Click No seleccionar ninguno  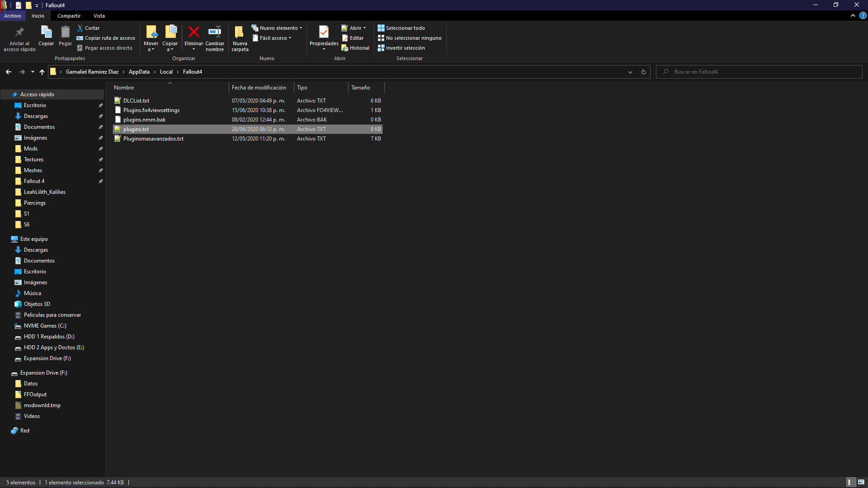pos(410,38)
